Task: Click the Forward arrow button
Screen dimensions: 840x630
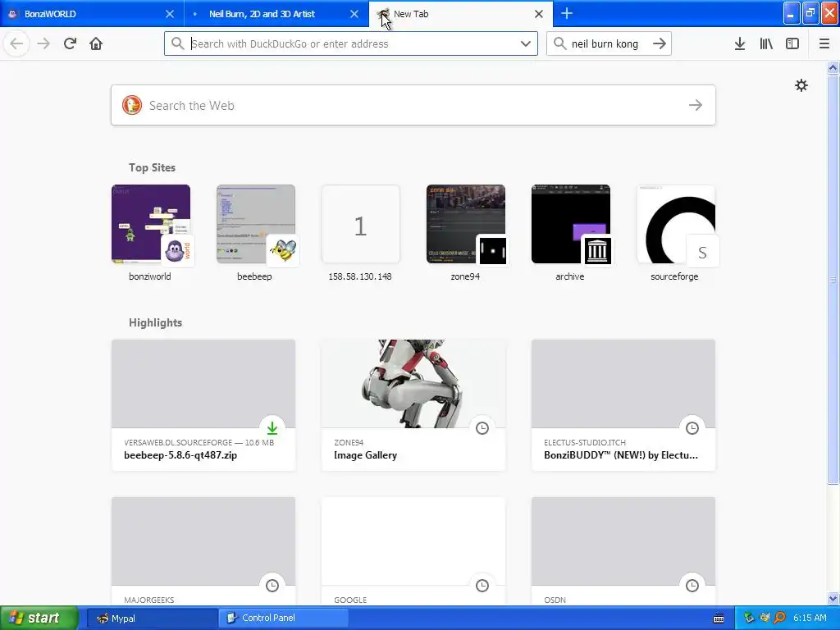Action: point(43,43)
